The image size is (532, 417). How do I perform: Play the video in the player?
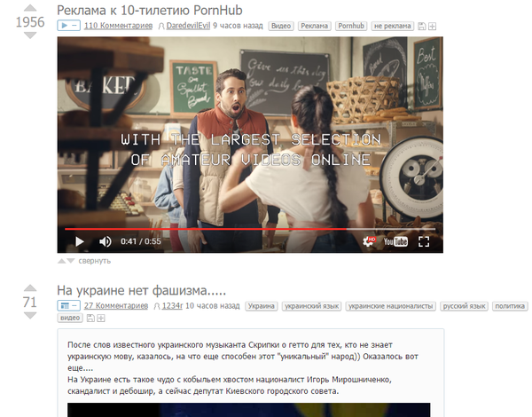click(79, 241)
